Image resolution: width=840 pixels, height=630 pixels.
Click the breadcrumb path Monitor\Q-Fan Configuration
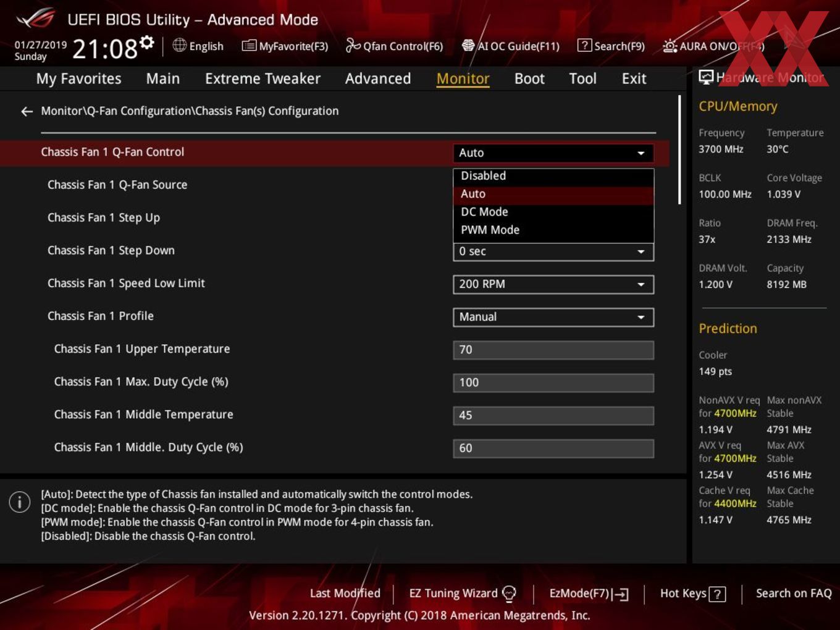(x=190, y=111)
